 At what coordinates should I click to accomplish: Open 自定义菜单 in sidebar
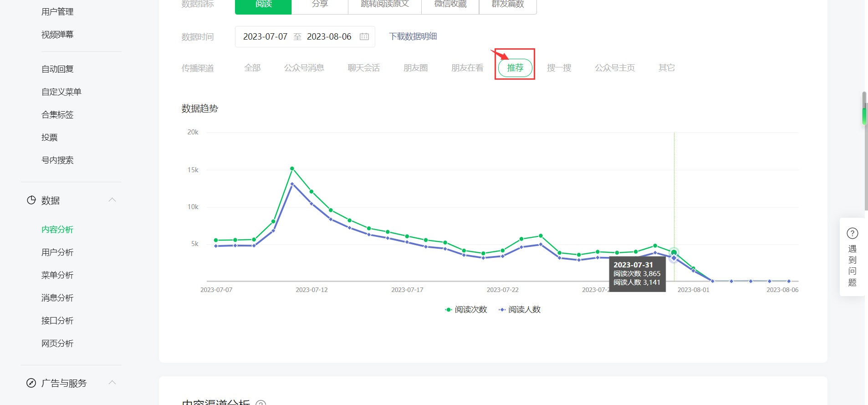pyautogui.click(x=61, y=92)
